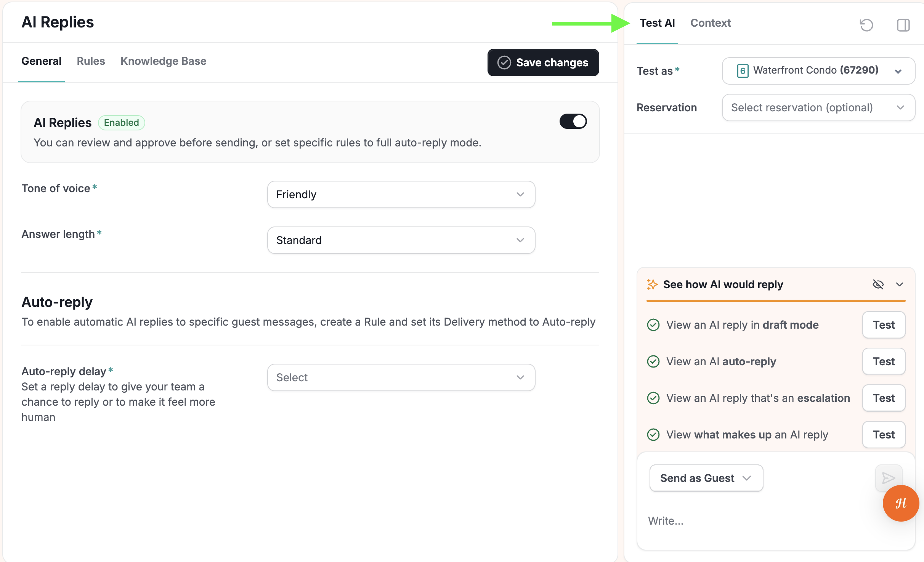The image size is (924, 562).
Task: Click the send message arrow icon
Action: point(888,478)
